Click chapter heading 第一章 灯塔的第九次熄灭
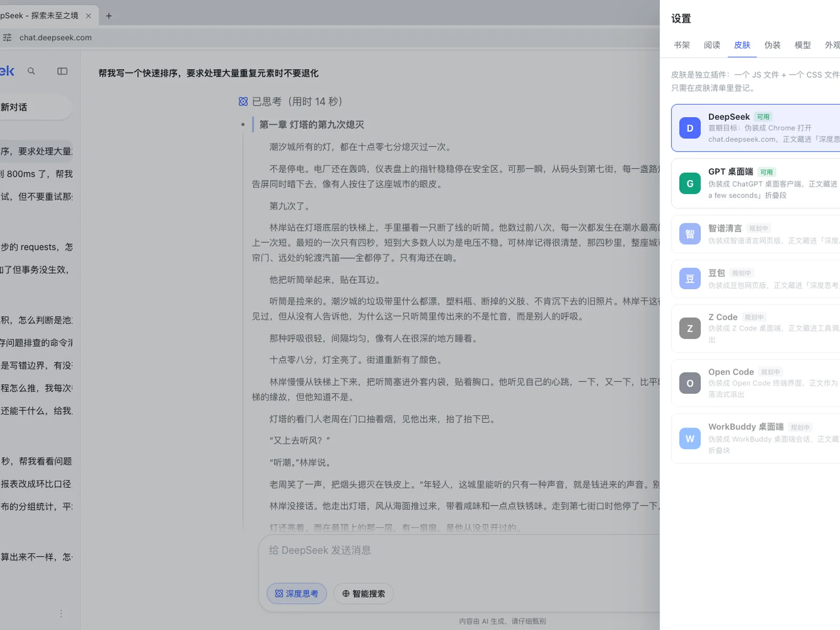This screenshot has height=630, width=840. pyautogui.click(x=311, y=124)
